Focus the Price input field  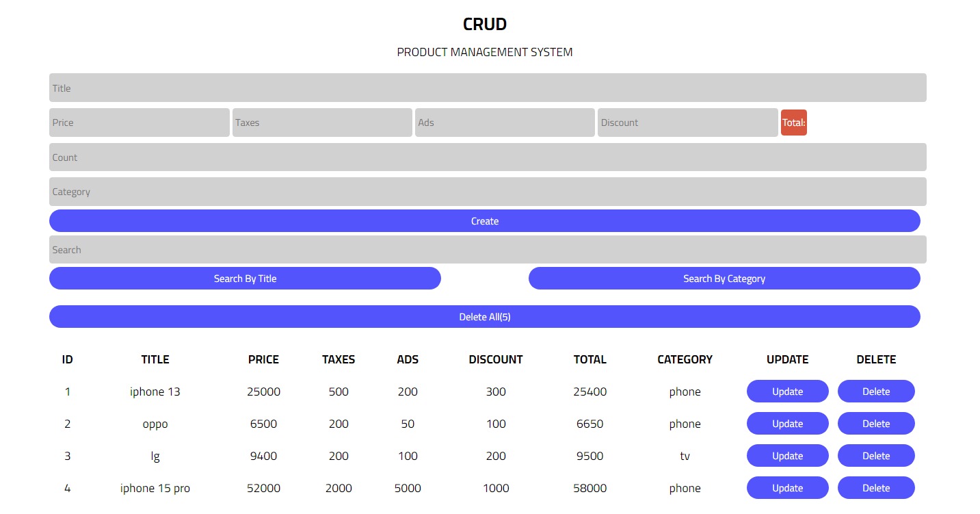pos(139,123)
